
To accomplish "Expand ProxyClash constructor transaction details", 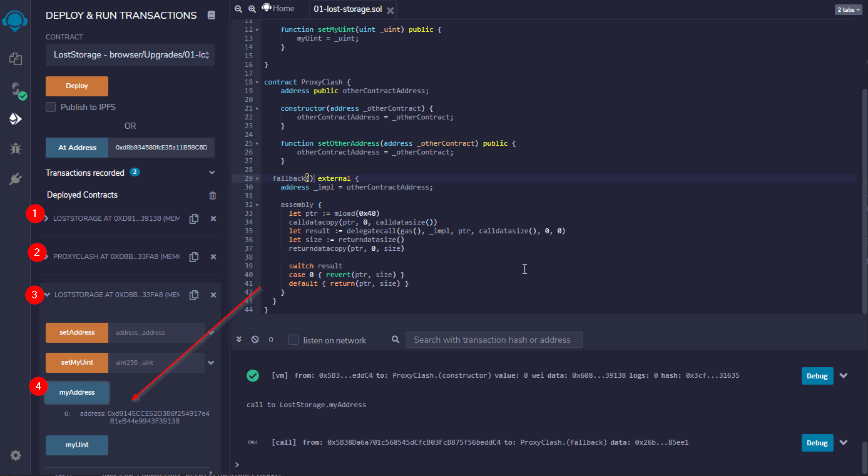I will click(844, 376).
